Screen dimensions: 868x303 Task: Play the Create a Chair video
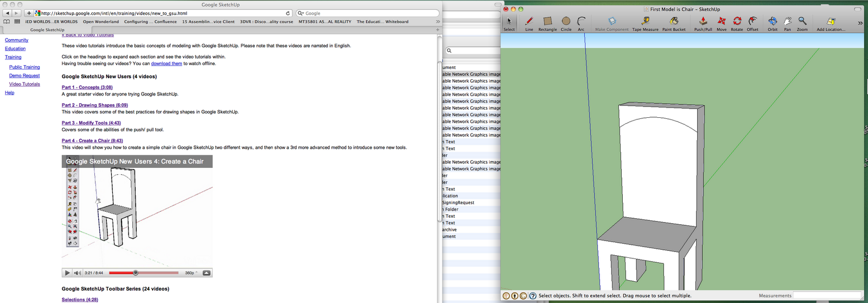click(67, 273)
